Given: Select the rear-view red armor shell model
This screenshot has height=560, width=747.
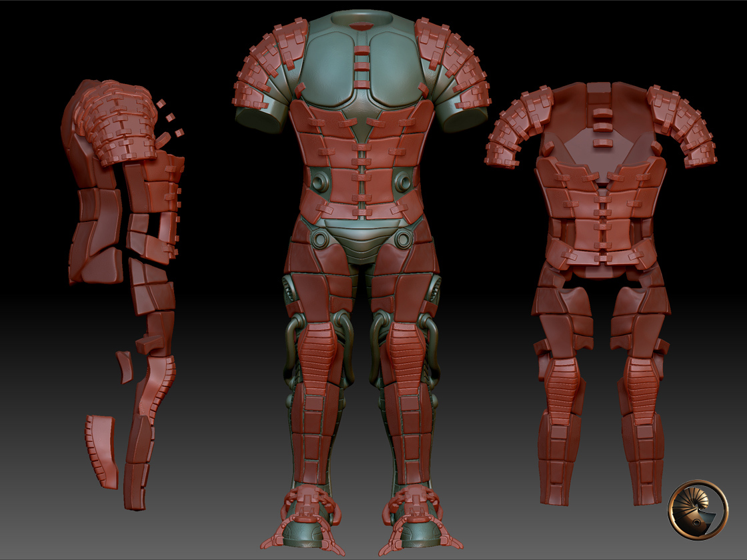Looking at the screenshot, I should 601,294.
